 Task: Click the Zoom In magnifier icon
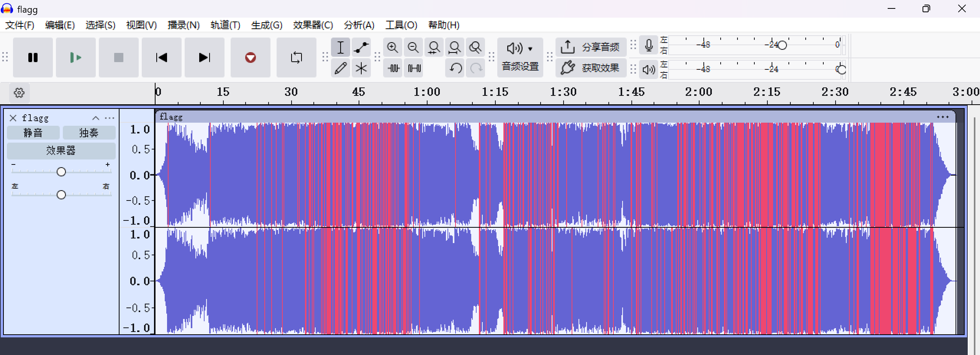point(393,48)
